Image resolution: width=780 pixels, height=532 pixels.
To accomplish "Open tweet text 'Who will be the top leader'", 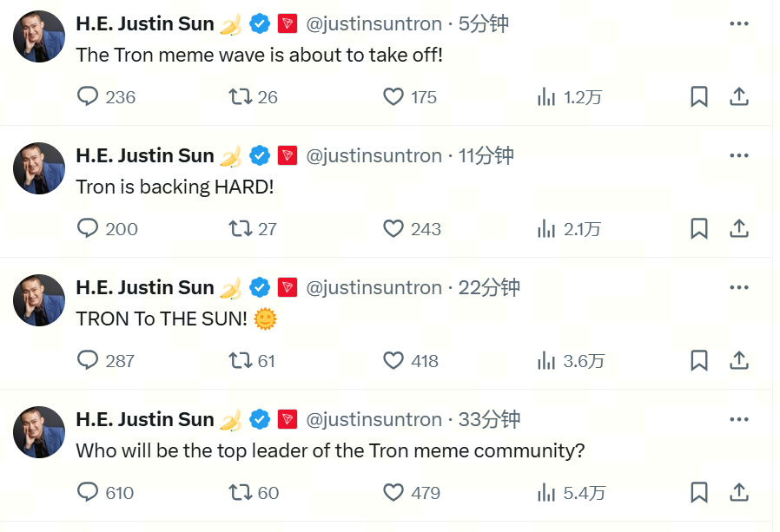I will (x=330, y=450).
